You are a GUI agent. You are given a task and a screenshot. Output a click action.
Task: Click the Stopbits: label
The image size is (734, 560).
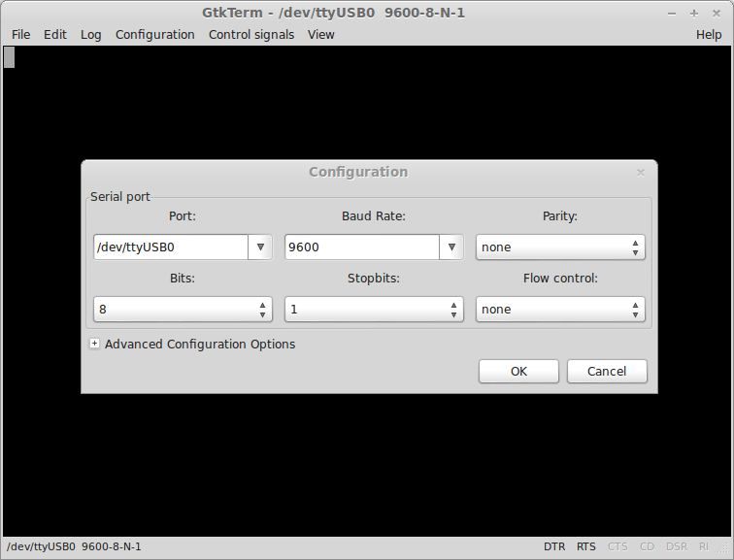click(x=374, y=279)
